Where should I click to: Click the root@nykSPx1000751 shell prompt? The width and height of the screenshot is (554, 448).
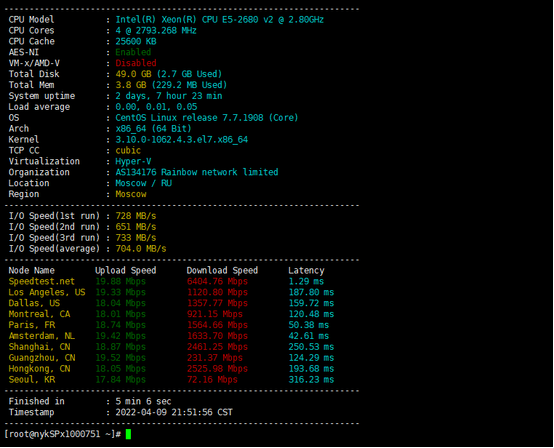(63, 434)
